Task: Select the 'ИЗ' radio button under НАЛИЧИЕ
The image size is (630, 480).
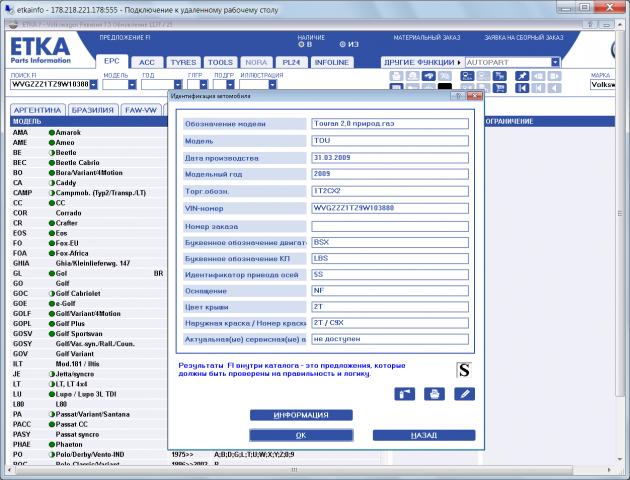Action: [x=342, y=45]
